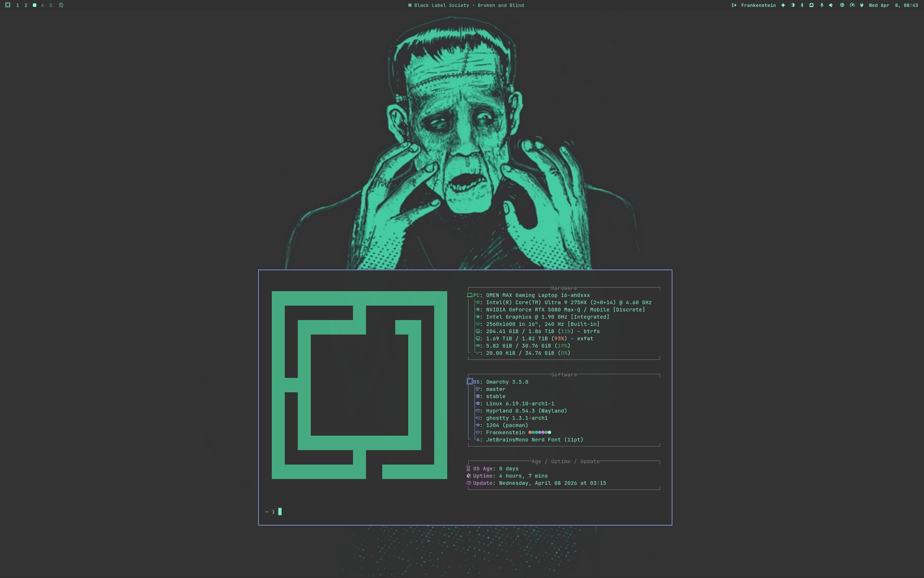Click the hourglass icon beside OS Age
The height and width of the screenshot is (578, 924).
click(468, 469)
